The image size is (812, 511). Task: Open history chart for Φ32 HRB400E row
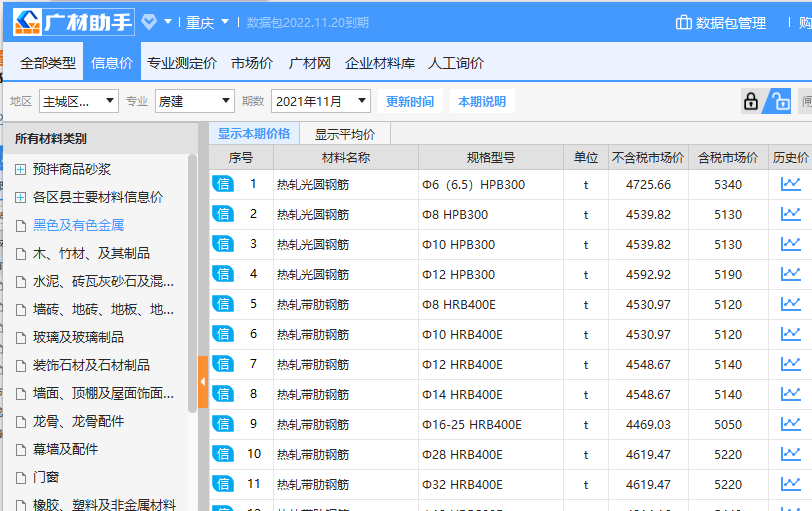[x=790, y=485]
